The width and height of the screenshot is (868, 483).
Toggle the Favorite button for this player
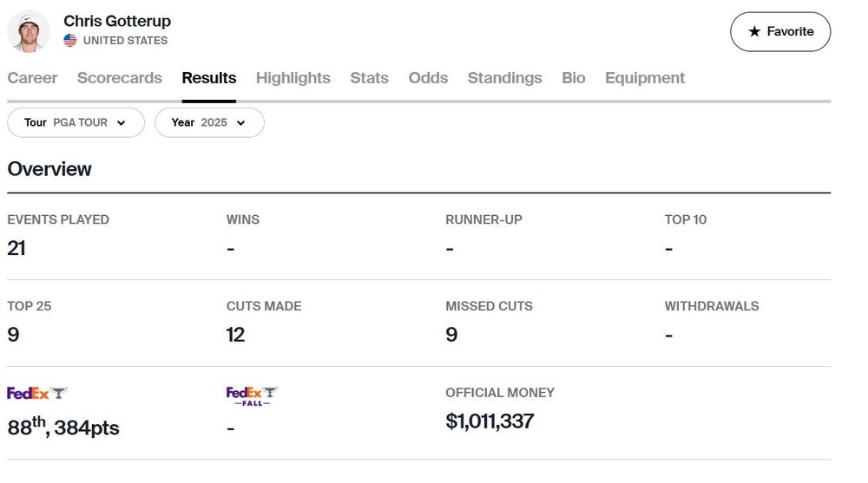[x=779, y=31]
